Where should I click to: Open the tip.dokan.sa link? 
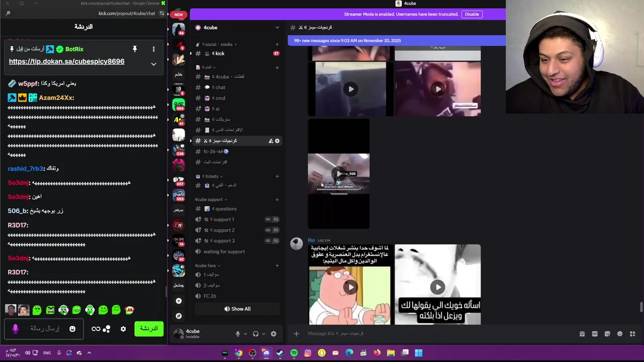pos(66,61)
